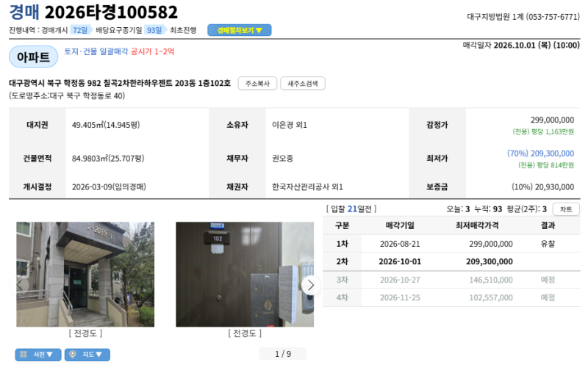Viewport: 588px width, 370px height.
Task: Open the 차트 button
Action: pos(566,209)
